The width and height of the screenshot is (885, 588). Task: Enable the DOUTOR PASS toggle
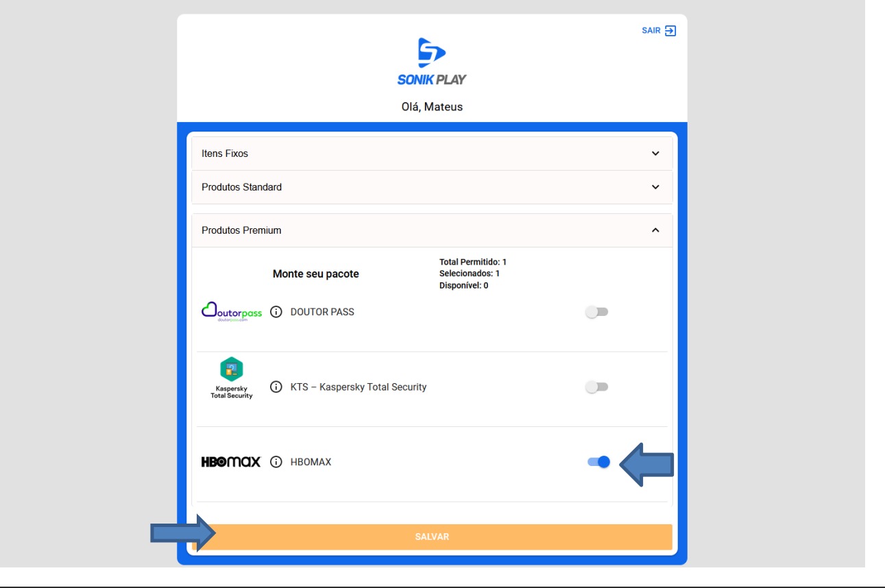pyautogui.click(x=597, y=312)
